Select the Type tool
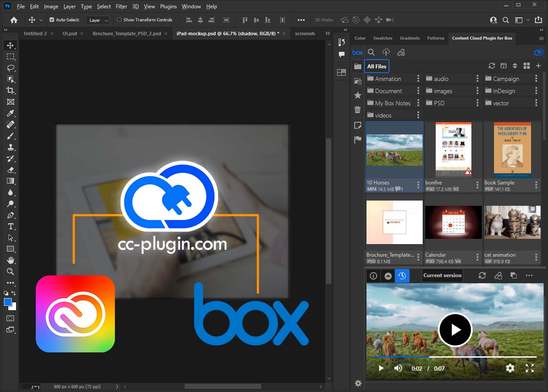The image size is (548, 392). point(10,226)
